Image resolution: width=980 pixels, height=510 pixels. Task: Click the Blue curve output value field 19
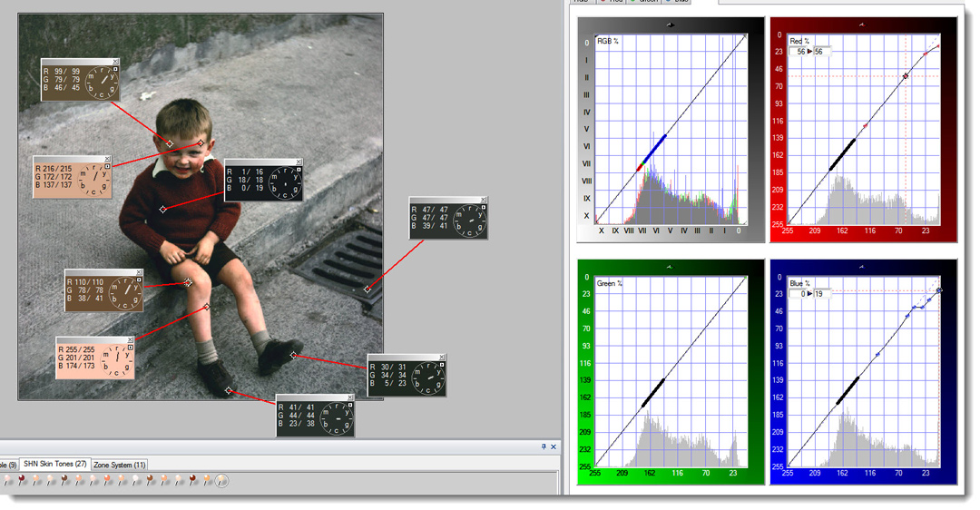point(820,294)
